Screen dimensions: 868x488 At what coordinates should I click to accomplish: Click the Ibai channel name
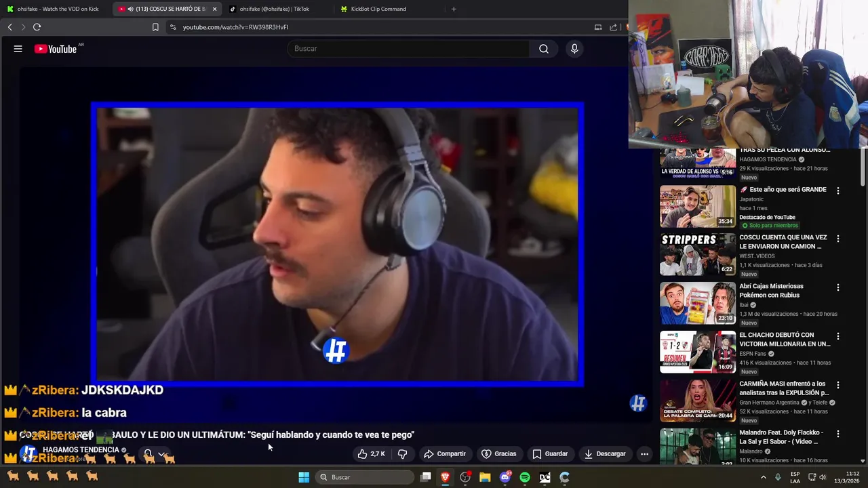[743, 305]
